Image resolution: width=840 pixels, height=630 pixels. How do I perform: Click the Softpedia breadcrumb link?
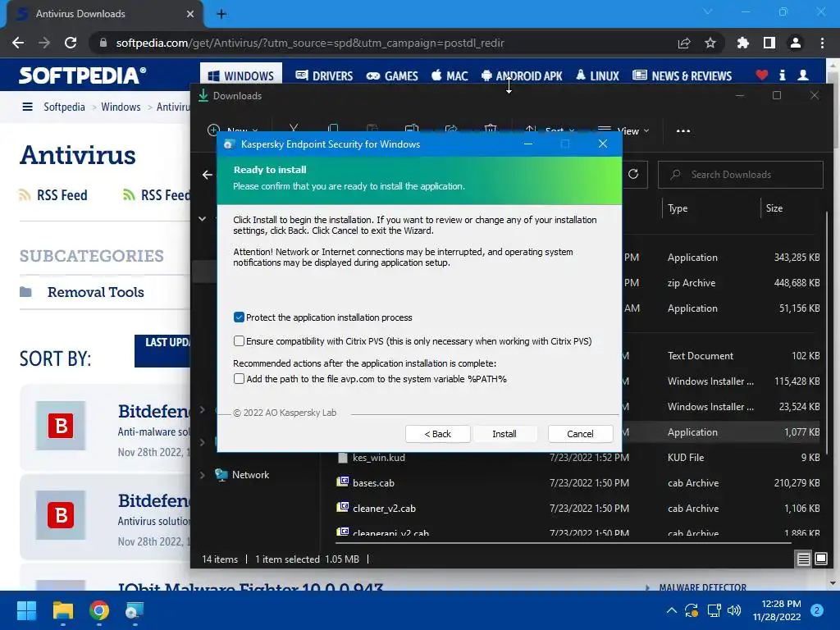pos(64,107)
